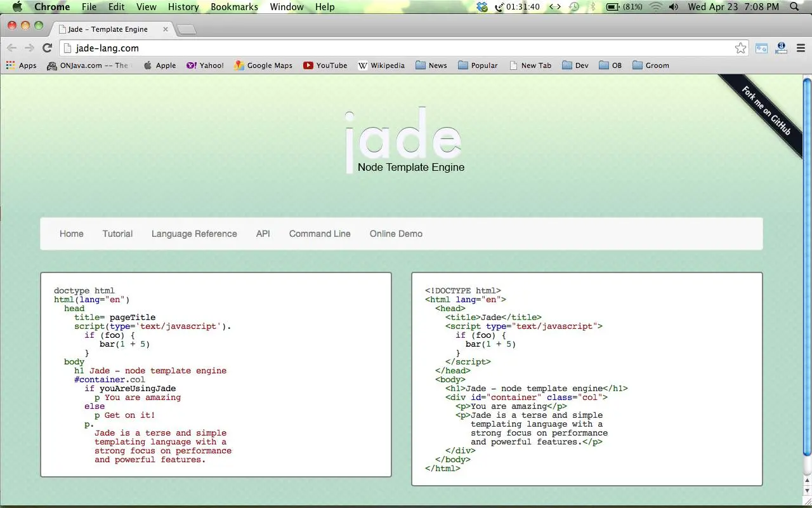The width and height of the screenshot is (812, 508).
Task: Open the Apple bookmark
Action: tap(160, 65)
